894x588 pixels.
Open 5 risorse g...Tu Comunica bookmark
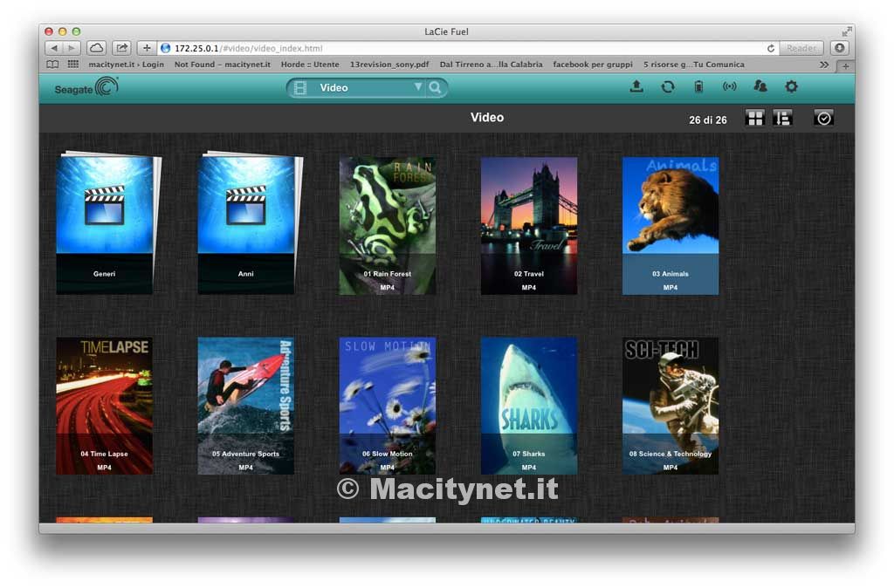(x=694, y=65)
